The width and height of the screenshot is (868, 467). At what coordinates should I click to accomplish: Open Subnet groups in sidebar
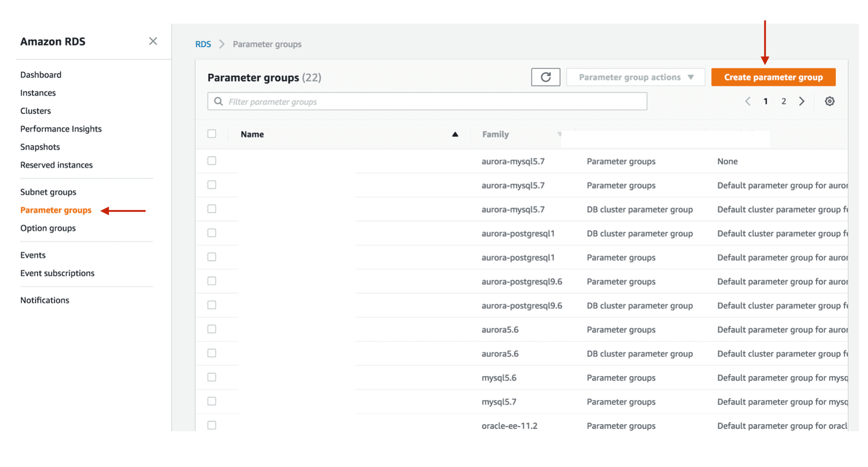click(48, 192)
